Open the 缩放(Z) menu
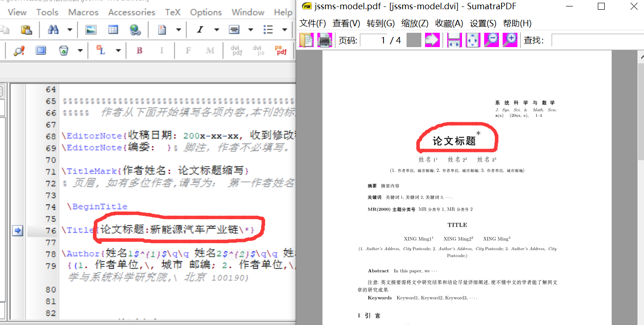This screenshot has width=644, height=325. point(415,23)
